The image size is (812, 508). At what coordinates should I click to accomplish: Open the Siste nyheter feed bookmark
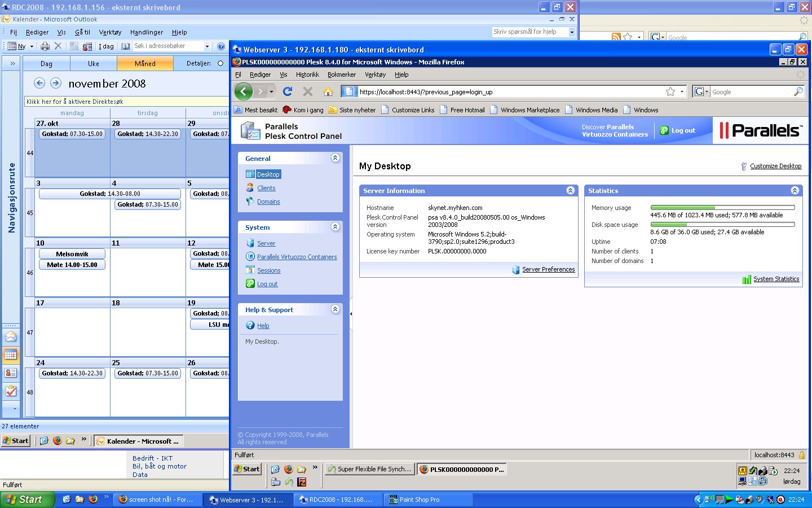[352, 110]
